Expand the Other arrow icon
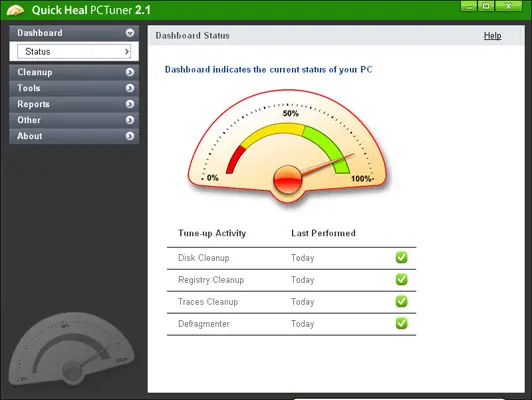This screenshot has width=532, height=400. 130,120
